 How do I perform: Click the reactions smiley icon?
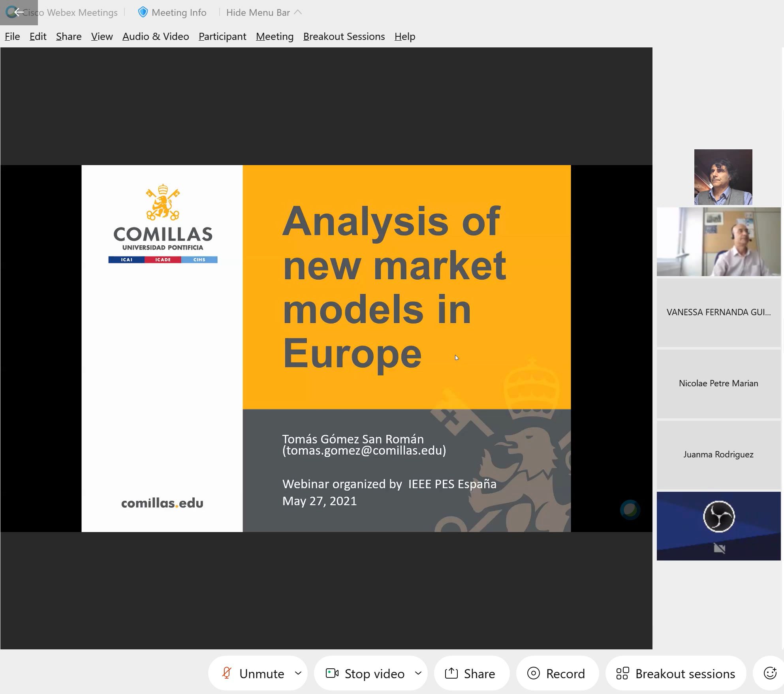[769, 673]
